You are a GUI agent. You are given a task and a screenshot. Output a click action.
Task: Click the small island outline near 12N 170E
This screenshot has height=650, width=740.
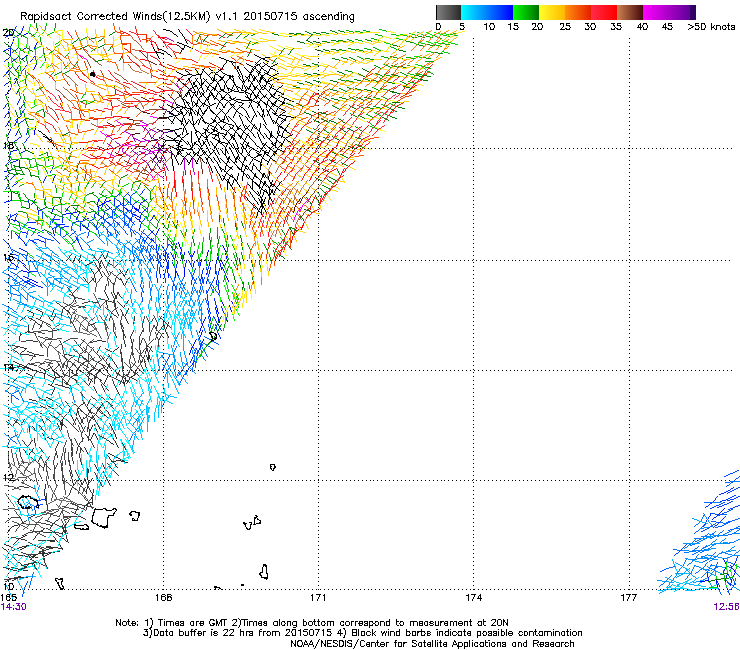272,467
